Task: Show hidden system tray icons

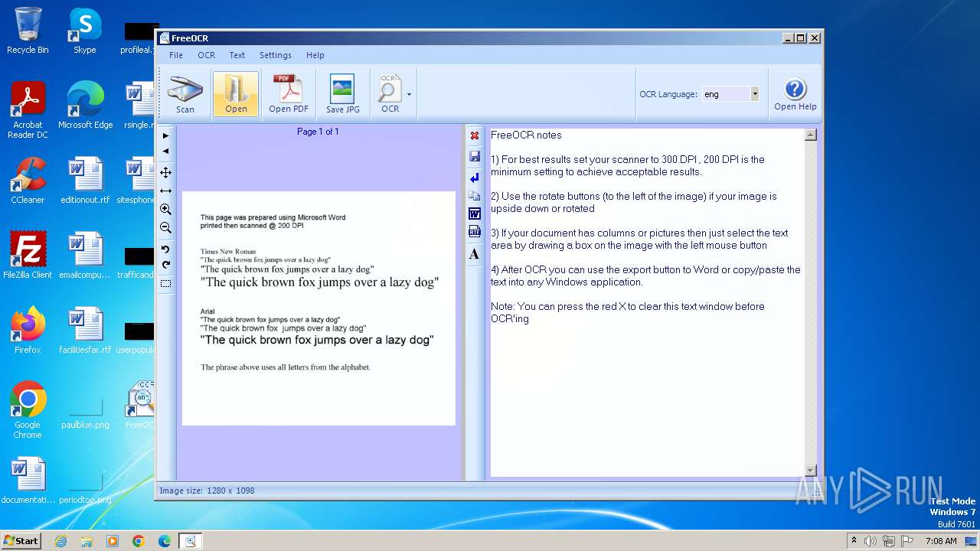Action: point(854,541)
